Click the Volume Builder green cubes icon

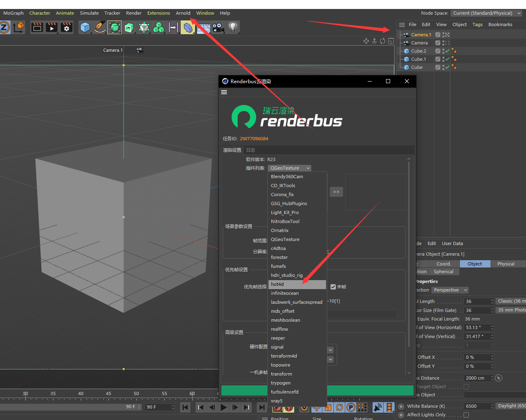[x=159, y=27]
